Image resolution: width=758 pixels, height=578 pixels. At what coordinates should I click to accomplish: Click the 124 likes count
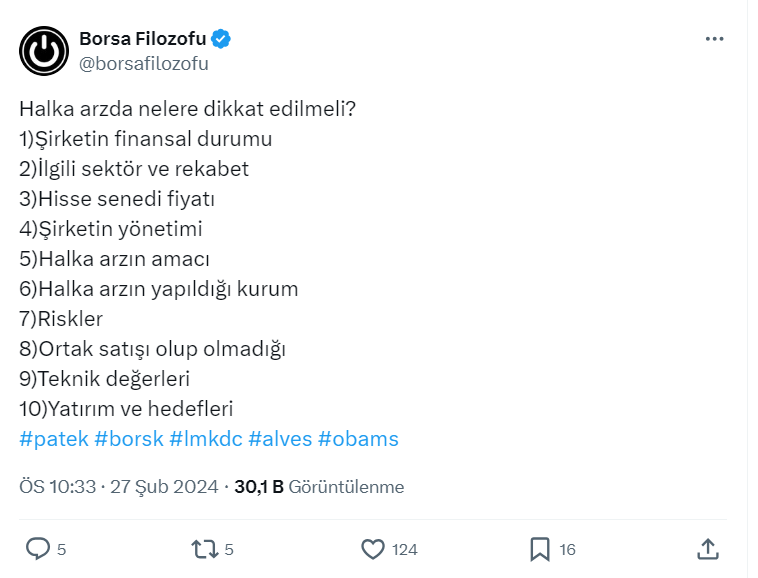[405, 549]
